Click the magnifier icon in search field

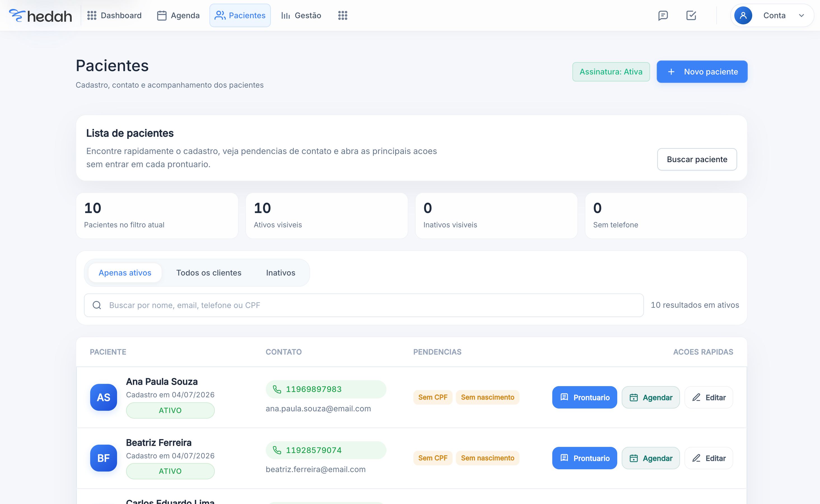[x=97, y=305]
